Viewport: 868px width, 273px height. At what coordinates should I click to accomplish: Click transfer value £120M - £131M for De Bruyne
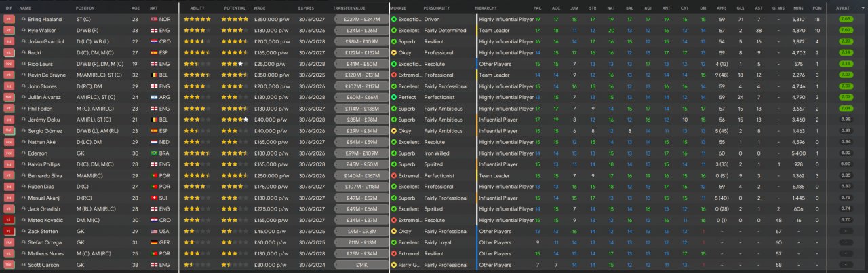(x=360, y=75)
